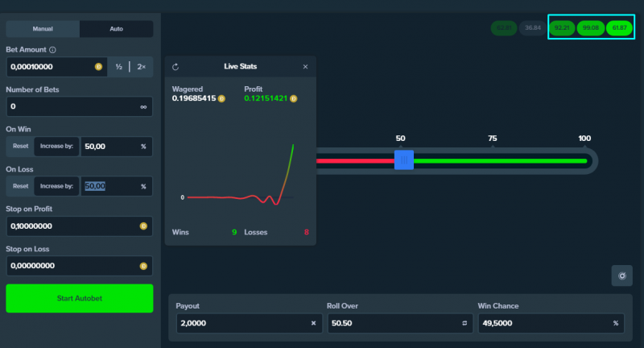Open the stats icon button at bottom right

point(621,275)
